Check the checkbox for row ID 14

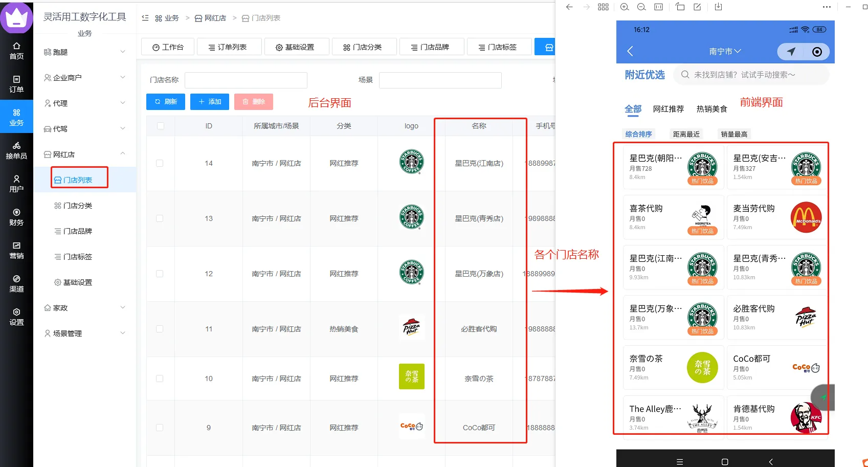[160, 163]
